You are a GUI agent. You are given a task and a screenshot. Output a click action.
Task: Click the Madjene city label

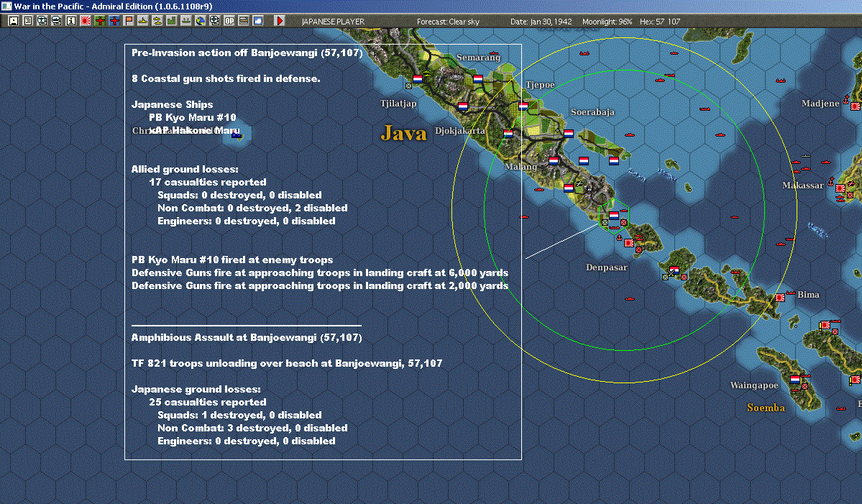tap(820, 104)
